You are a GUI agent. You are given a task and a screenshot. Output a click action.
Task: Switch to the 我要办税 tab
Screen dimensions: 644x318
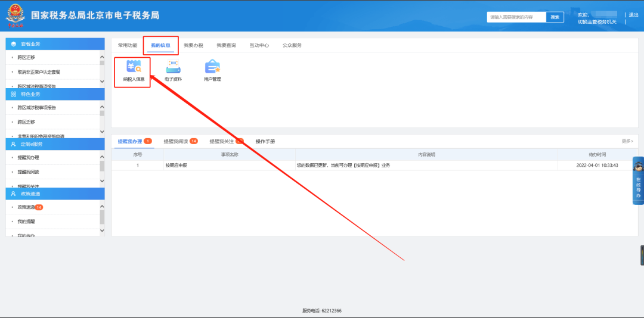pyautogui.click(x=193, y=45)
